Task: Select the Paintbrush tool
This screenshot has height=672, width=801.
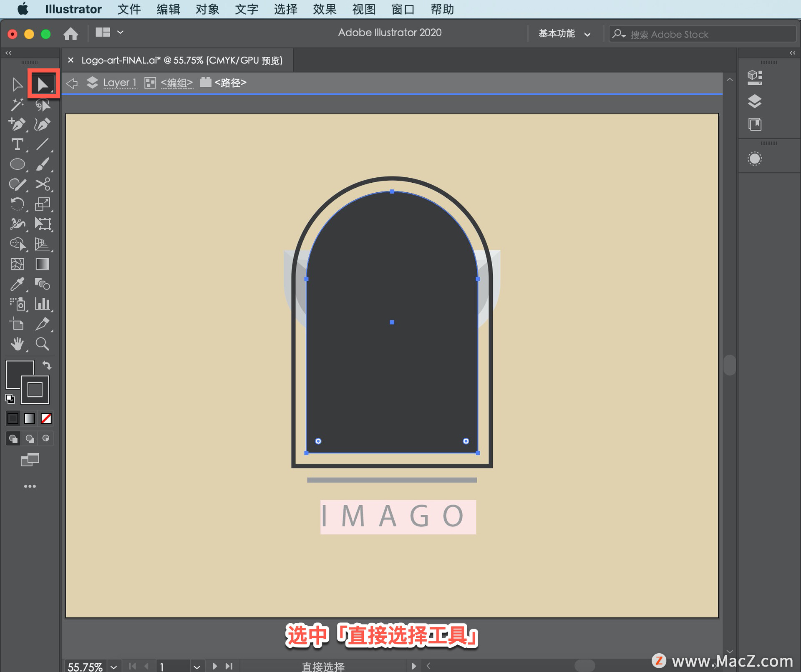Action: click(43, 164)
